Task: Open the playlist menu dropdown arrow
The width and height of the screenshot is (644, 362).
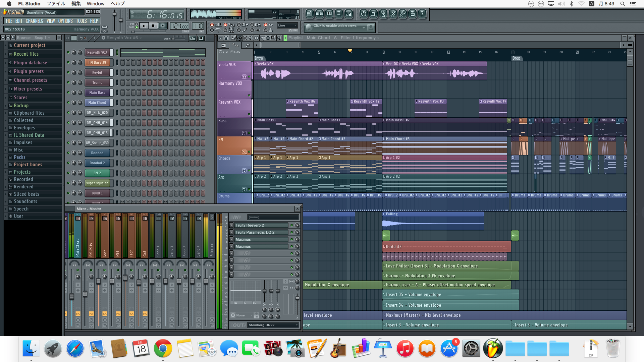Action: tap(220, 38)
